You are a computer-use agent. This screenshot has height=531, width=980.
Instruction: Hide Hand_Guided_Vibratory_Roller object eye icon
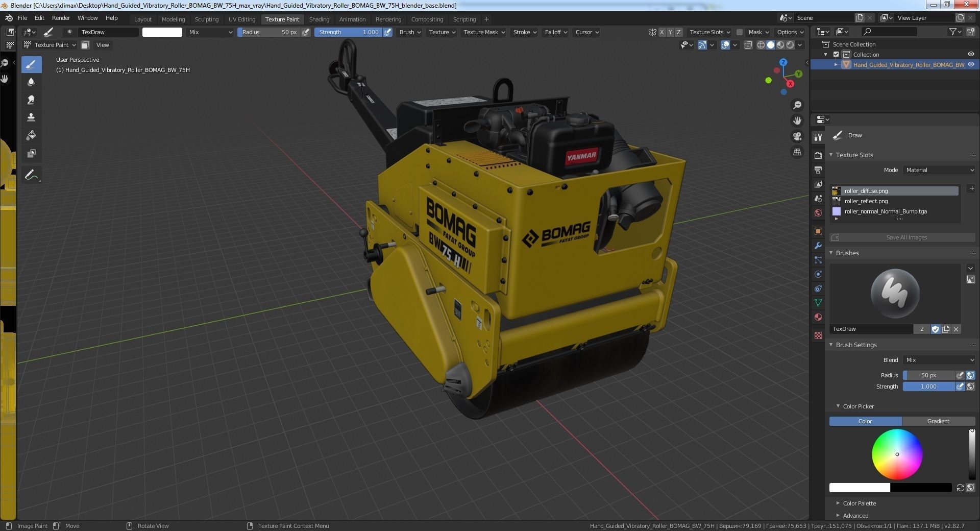(x=971, y=65)
